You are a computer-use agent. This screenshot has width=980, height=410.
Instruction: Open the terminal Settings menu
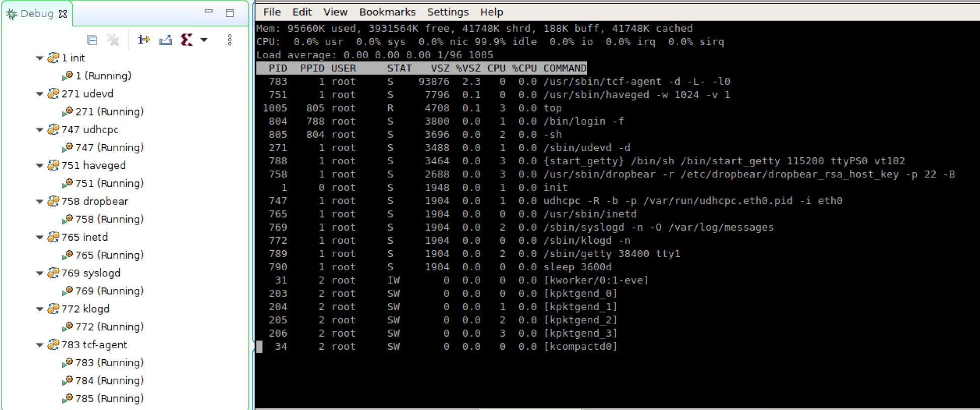[x=448, y=12]
